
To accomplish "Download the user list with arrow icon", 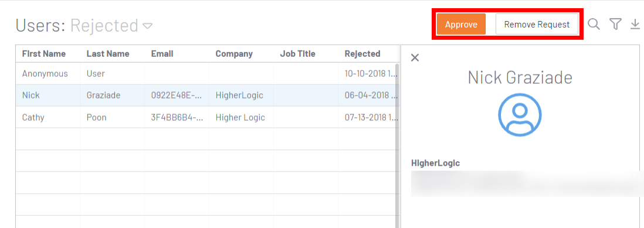I will coord(635,25).
